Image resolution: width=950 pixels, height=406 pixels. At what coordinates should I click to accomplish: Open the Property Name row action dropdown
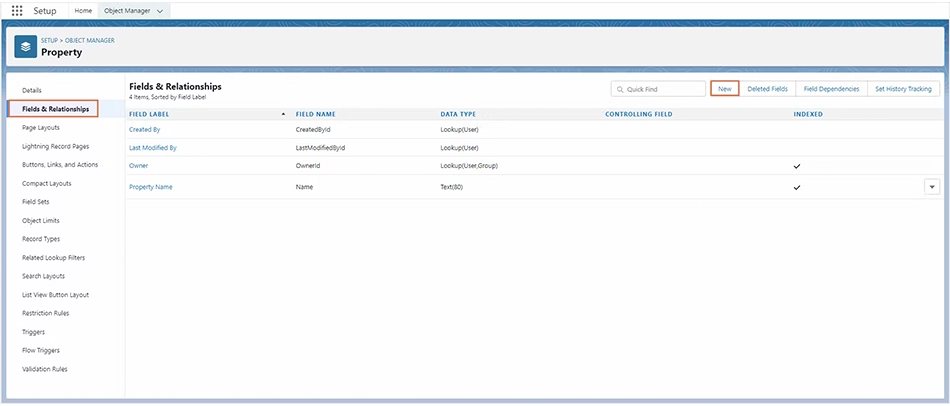[x=932, y=187]
